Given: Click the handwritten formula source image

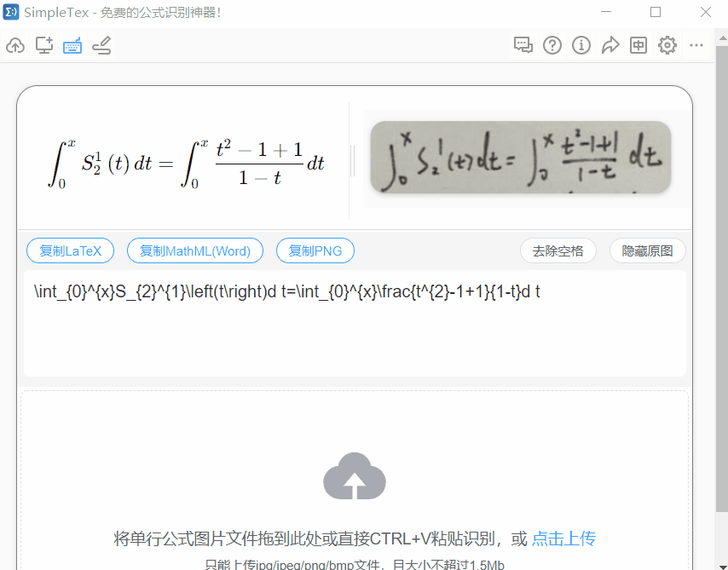Looking at the screenshot, I should pos(521,157).
